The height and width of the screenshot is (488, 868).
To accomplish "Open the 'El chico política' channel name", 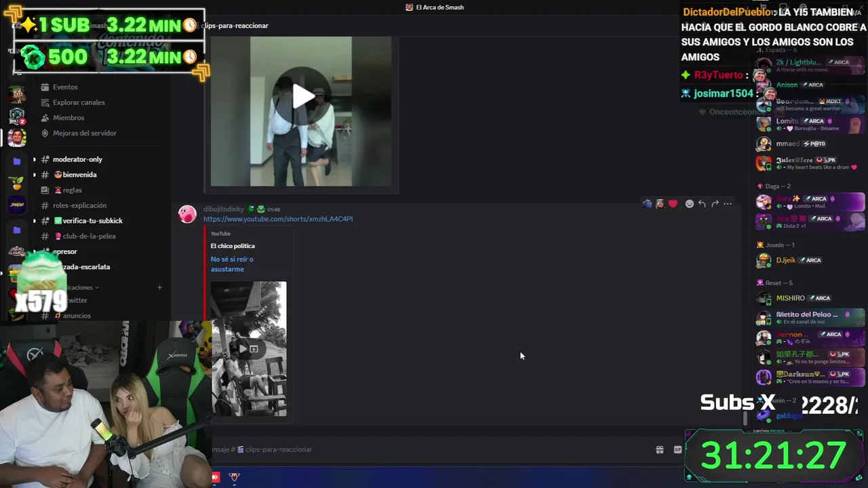I will coord(233,246).
